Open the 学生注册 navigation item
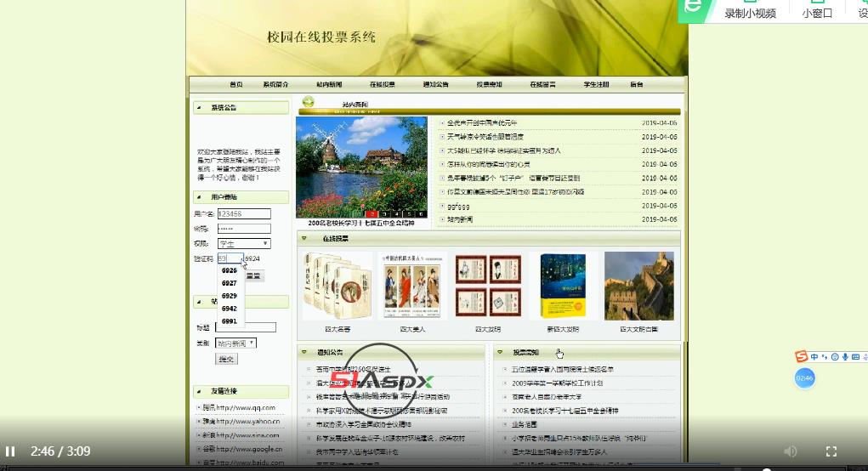 tap(596, 84)
